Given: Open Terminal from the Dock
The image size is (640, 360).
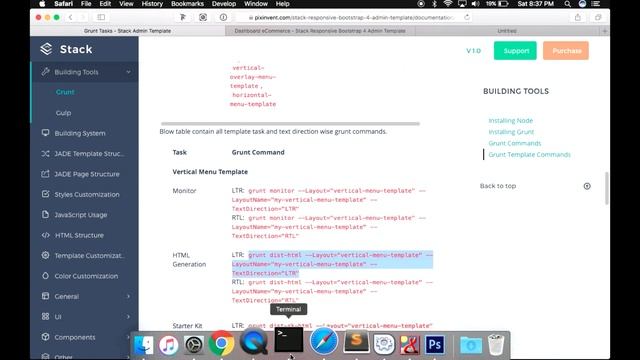Looking at the screenshot, I should coord(289,340).
